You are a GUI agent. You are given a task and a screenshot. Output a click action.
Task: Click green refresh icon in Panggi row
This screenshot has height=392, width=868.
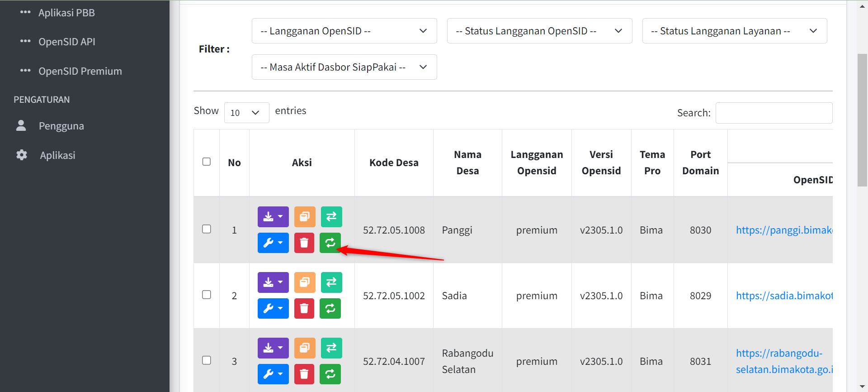(330, 243)
